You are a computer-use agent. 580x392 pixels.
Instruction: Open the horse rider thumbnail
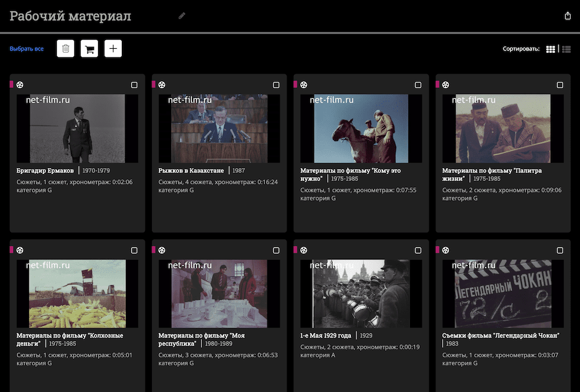tap(361, 128)
